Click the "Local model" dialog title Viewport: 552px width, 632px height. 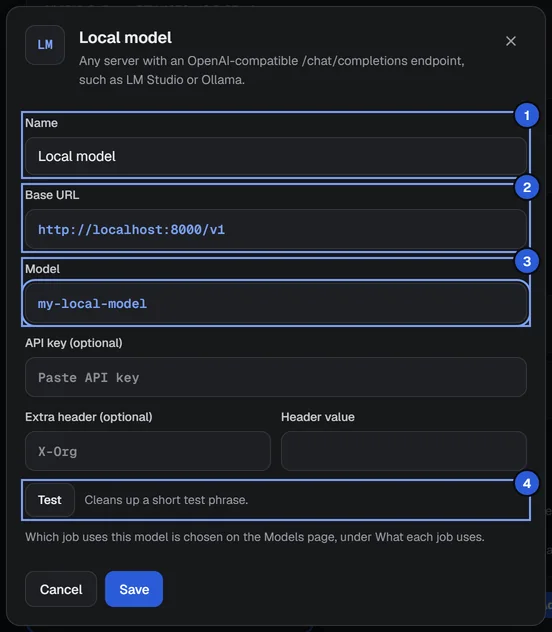125,38
